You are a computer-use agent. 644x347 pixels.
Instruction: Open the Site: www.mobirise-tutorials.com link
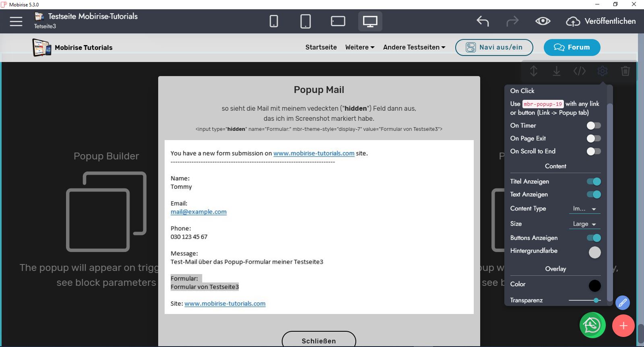tap(225, 304)
